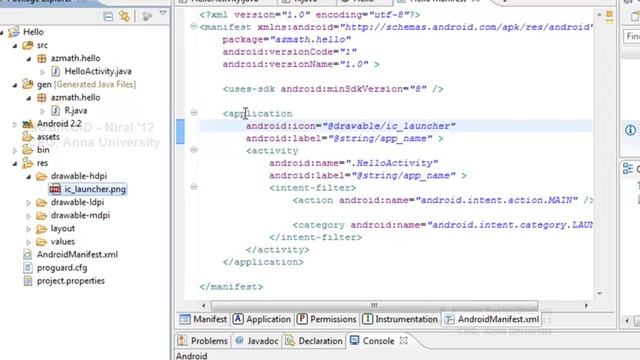This screenshot has width=640, height=360.
Task: Expand layout folder
Action: coord(29,229)
